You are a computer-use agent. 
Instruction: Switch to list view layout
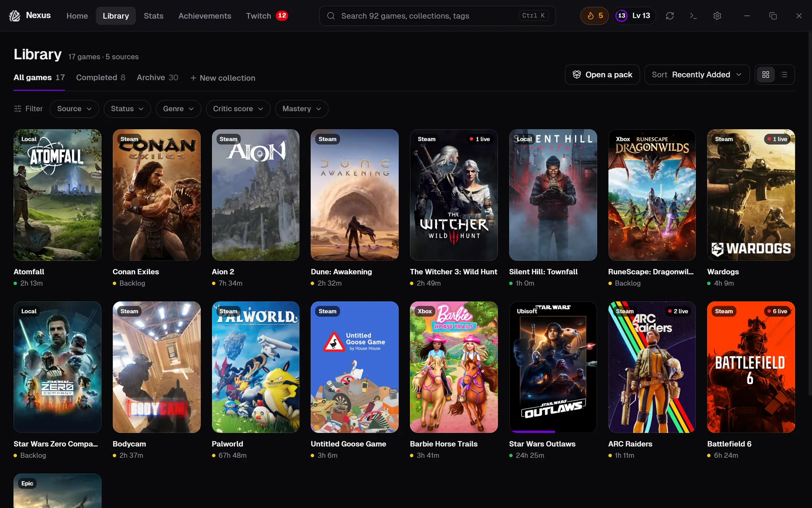click(x=784, y=75)
